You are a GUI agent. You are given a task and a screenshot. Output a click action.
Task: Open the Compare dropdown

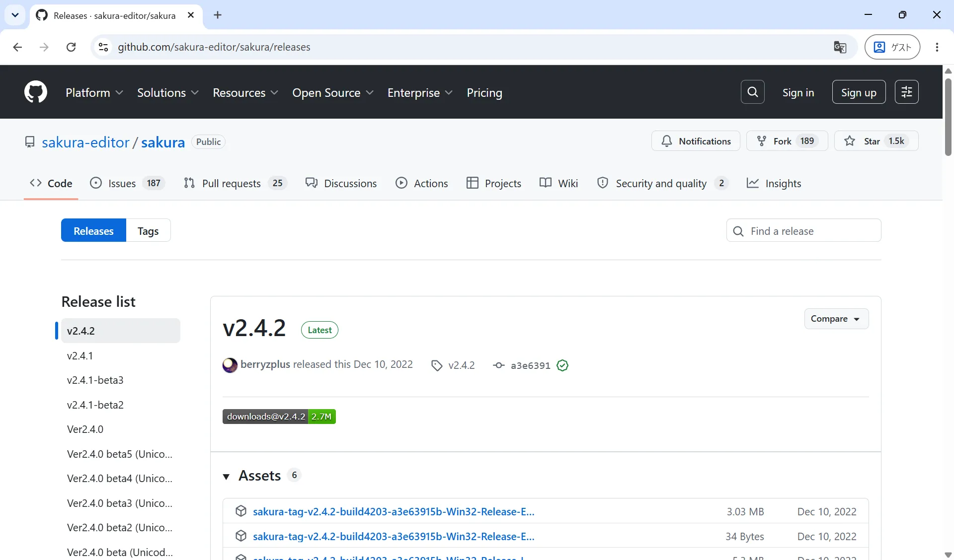pos(836,319)
